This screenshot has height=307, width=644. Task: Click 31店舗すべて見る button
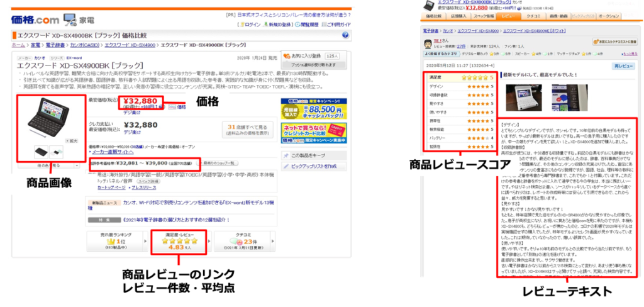tap(249, 130)
